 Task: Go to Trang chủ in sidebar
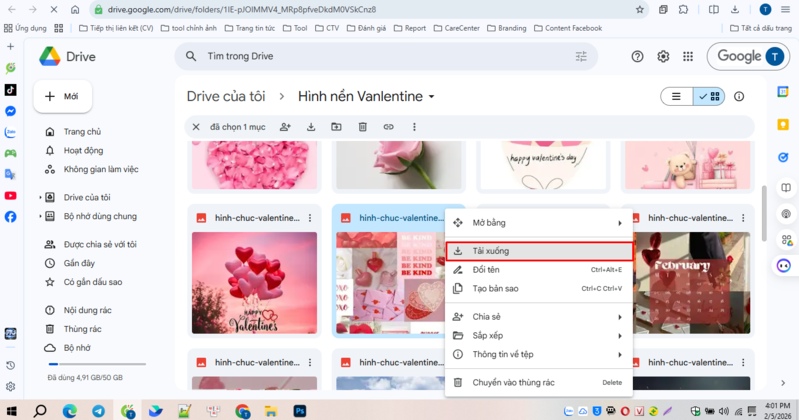point(82,132)
